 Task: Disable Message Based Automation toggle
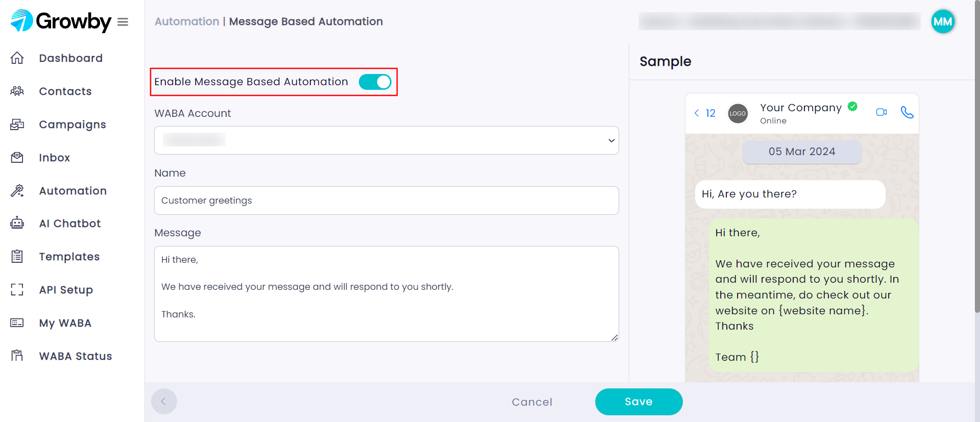click(375, 82)
